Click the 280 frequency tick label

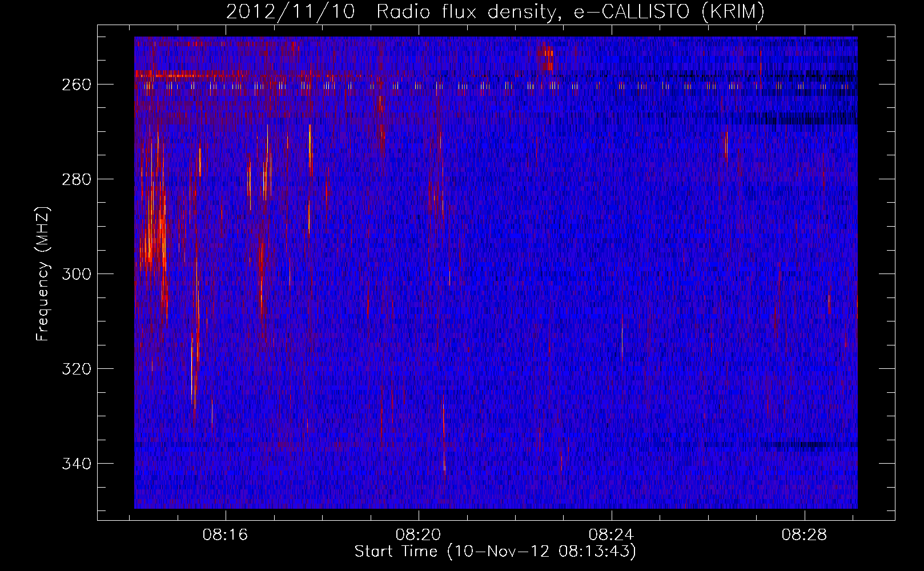[x=76, y=179]
